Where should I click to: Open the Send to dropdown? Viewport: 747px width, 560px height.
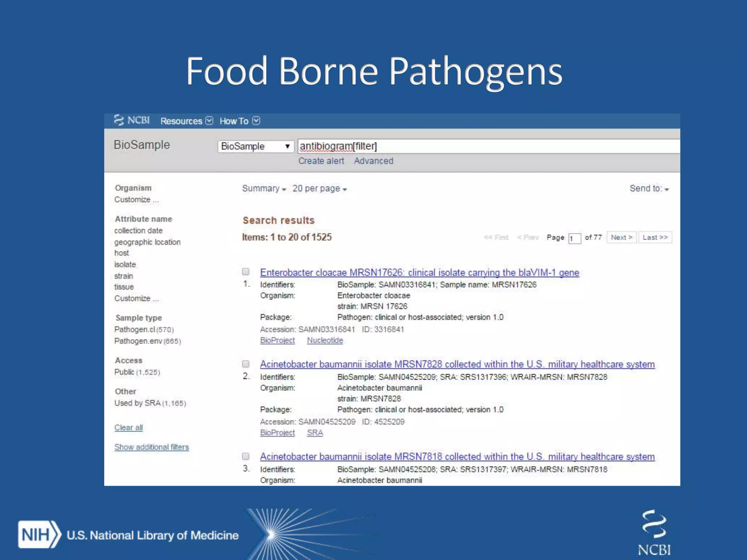pos(649,188)
